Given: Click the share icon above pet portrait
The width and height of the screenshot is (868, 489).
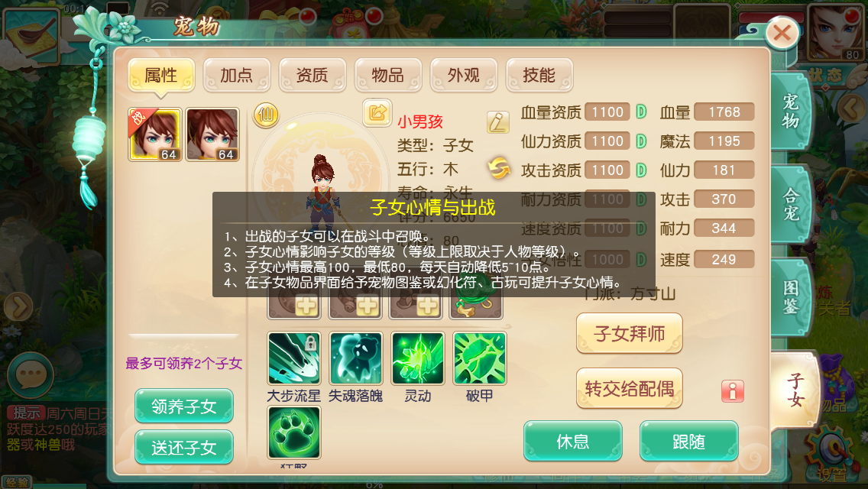Looking at the screenshot, I should click(x=377, y=113).
